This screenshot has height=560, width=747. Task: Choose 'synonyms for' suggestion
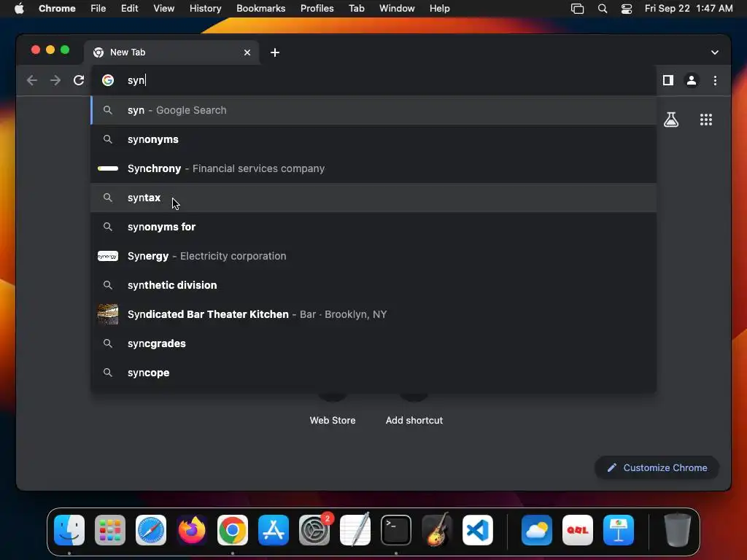click(x=373, y=227)
